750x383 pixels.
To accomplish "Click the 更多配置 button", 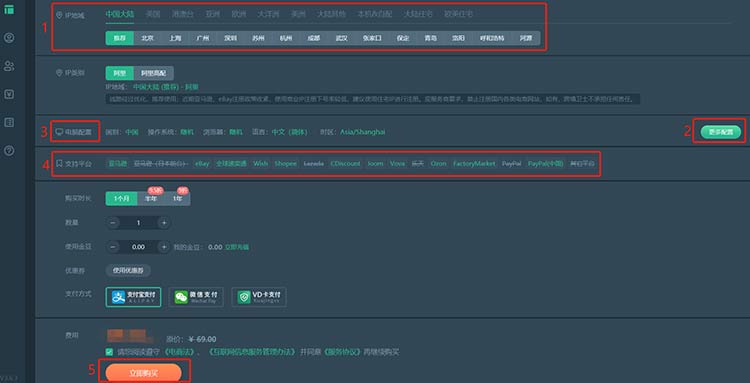I will point(721,132).
